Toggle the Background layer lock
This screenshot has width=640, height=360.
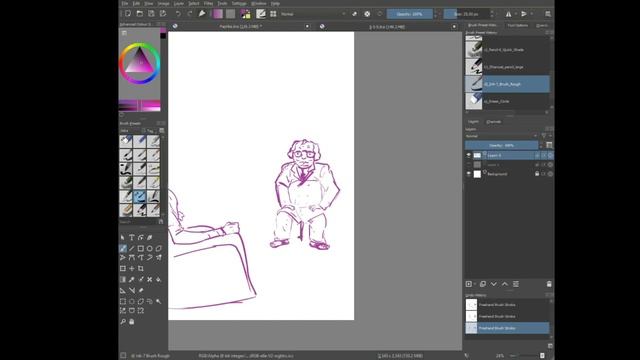tap(537, 174)
